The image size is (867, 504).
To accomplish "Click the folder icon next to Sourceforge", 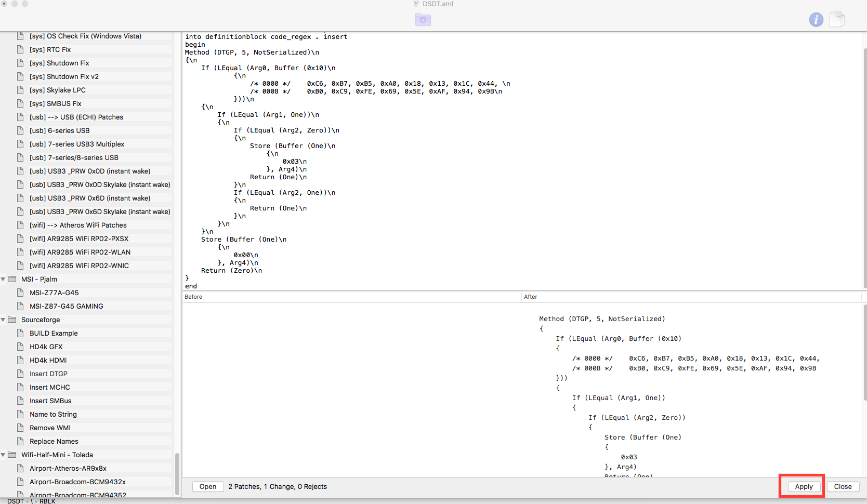I will pos(12,320).
